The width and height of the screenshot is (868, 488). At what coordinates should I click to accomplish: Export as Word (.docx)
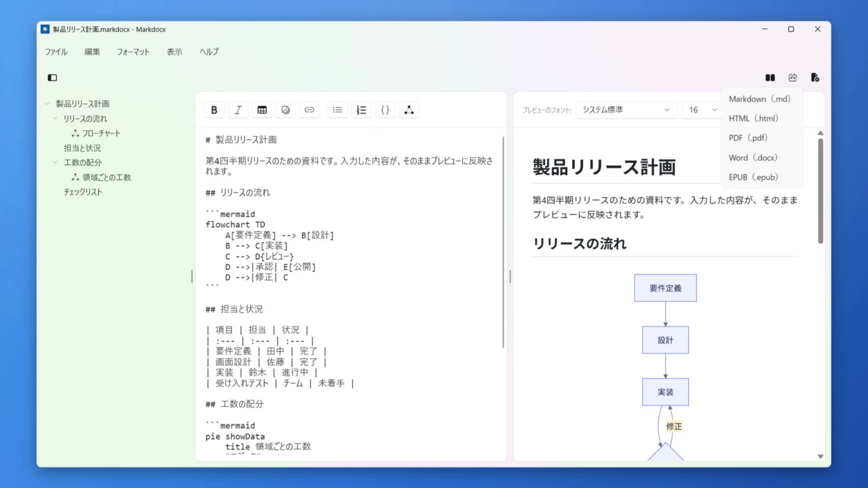point(762,158)
